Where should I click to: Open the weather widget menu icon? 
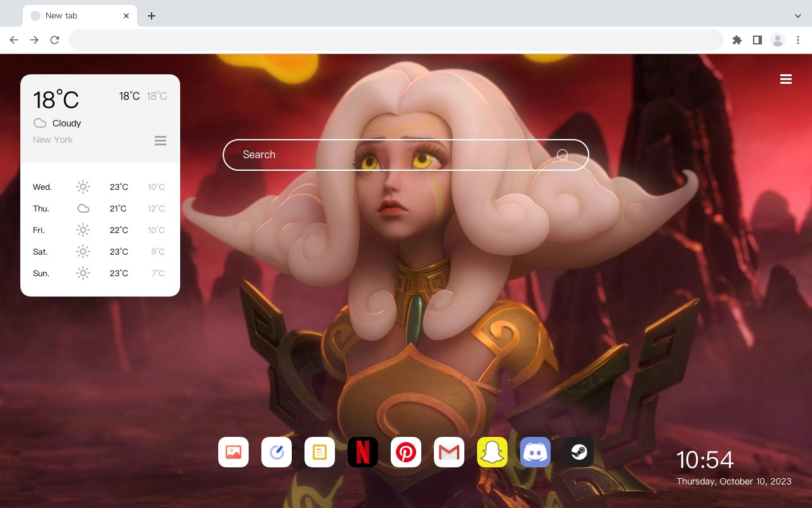pos(160,140)
